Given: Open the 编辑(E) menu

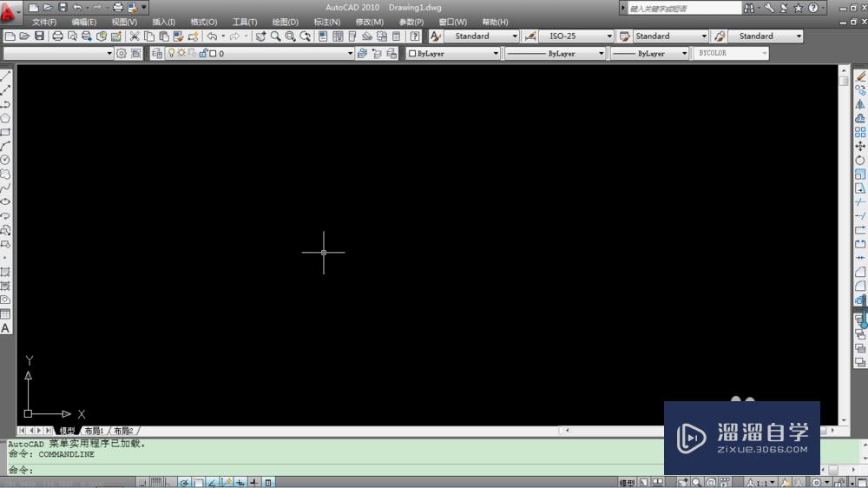Looking at the screenshot, I should [x=83, y=23].
